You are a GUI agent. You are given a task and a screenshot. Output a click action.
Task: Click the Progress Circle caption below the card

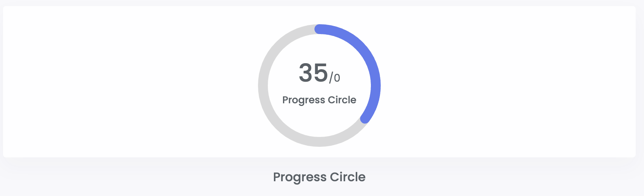(319, 177)
